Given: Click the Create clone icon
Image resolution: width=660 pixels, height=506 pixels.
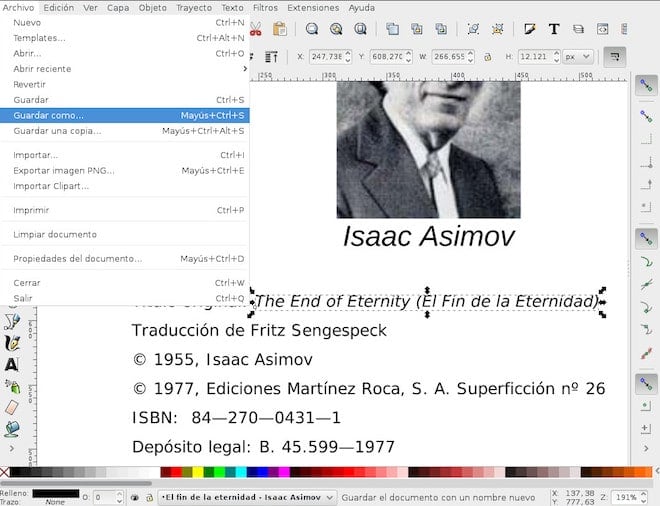Looking at the screenshot, I should pyautogui.click(x=417, y=29).
